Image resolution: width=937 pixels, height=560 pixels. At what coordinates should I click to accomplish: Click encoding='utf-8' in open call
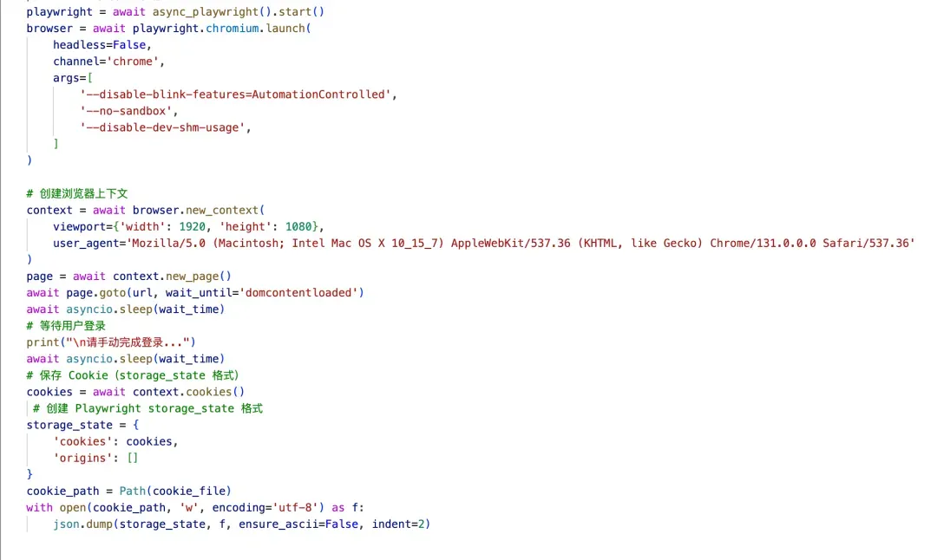coord(265,508)
